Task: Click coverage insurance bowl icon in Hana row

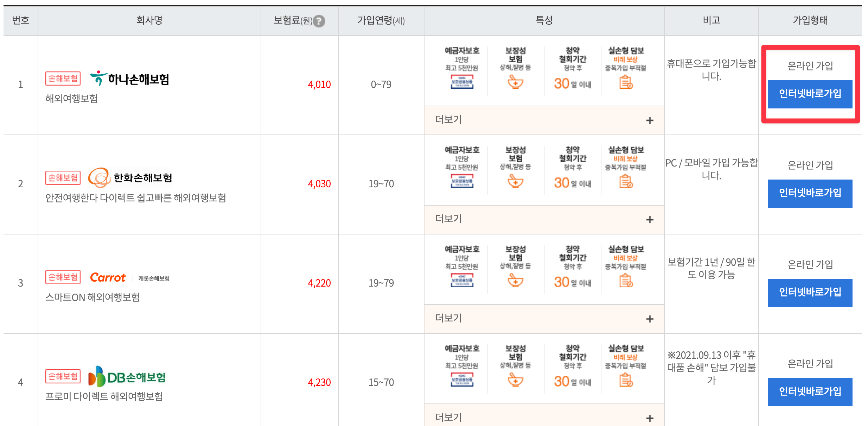Action: [x=516, y=82]
